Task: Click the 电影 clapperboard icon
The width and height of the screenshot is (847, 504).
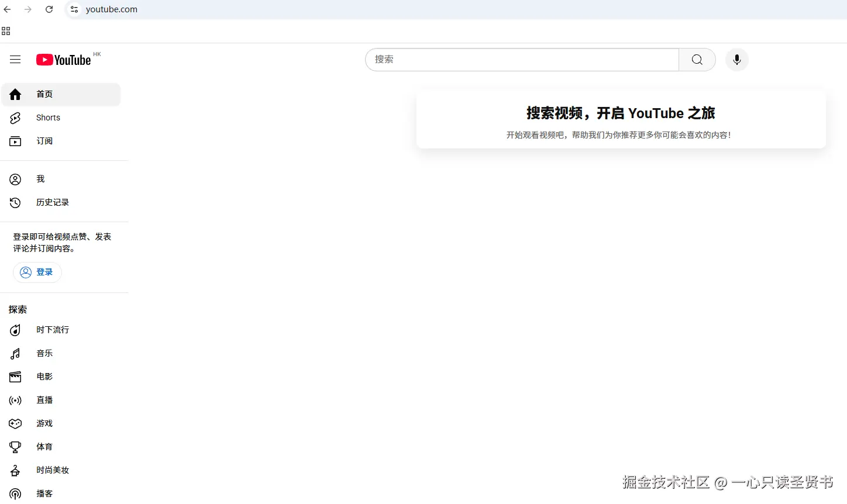Action: pos(15,377)
